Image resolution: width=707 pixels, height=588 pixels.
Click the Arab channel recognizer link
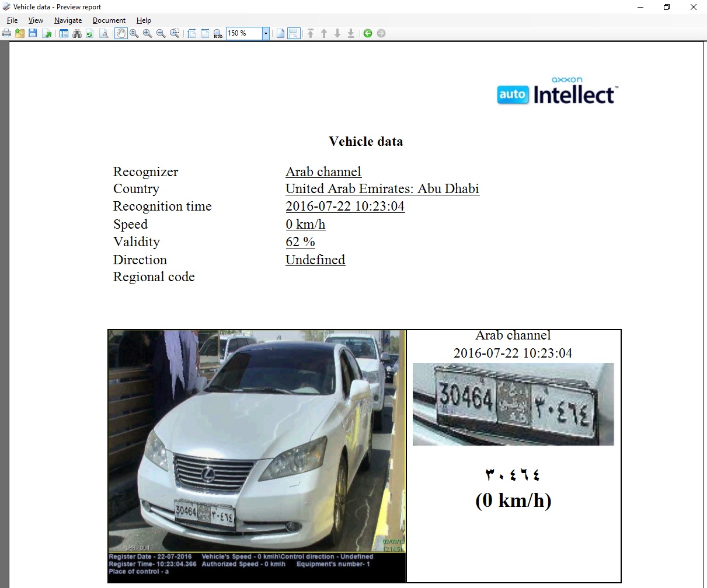323,171
